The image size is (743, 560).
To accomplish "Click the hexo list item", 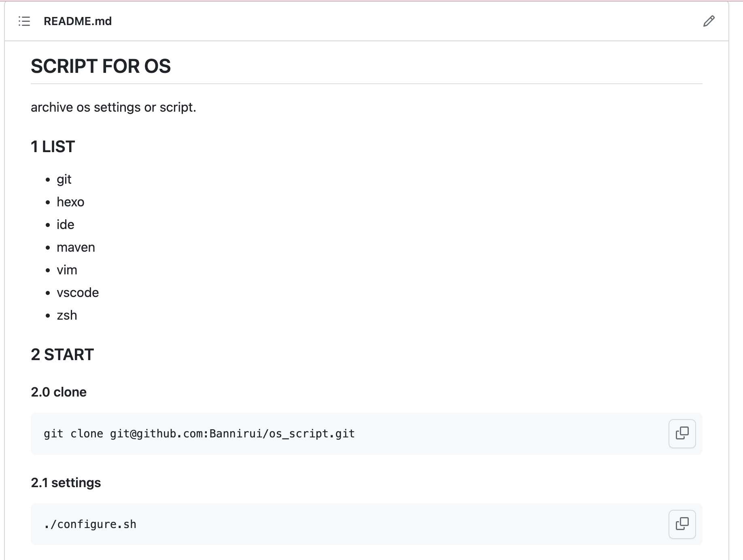I will point(70,202).
